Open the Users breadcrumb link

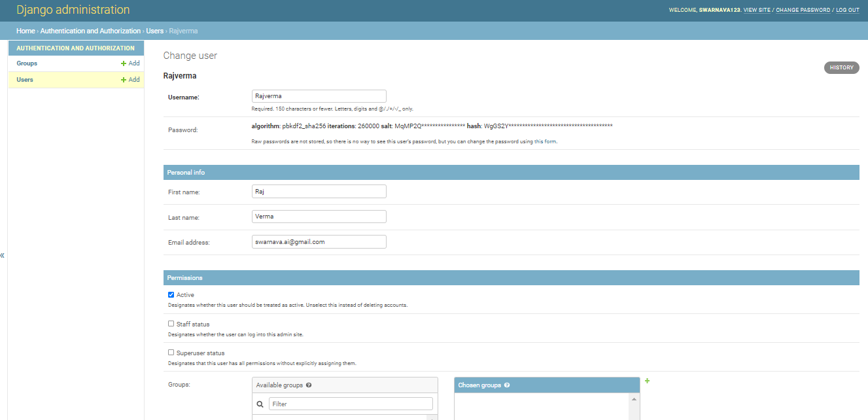(x=155, y=31)
